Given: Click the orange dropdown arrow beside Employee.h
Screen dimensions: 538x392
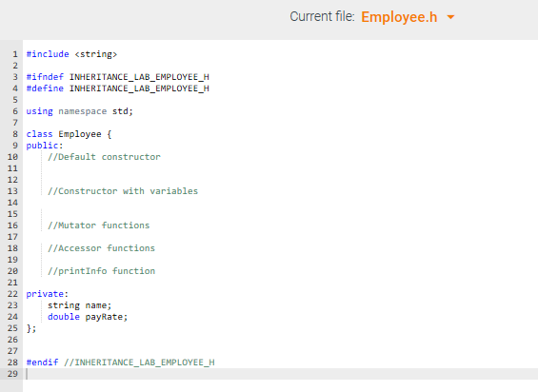Looking at the screenshot, I should tap(450, 17).
